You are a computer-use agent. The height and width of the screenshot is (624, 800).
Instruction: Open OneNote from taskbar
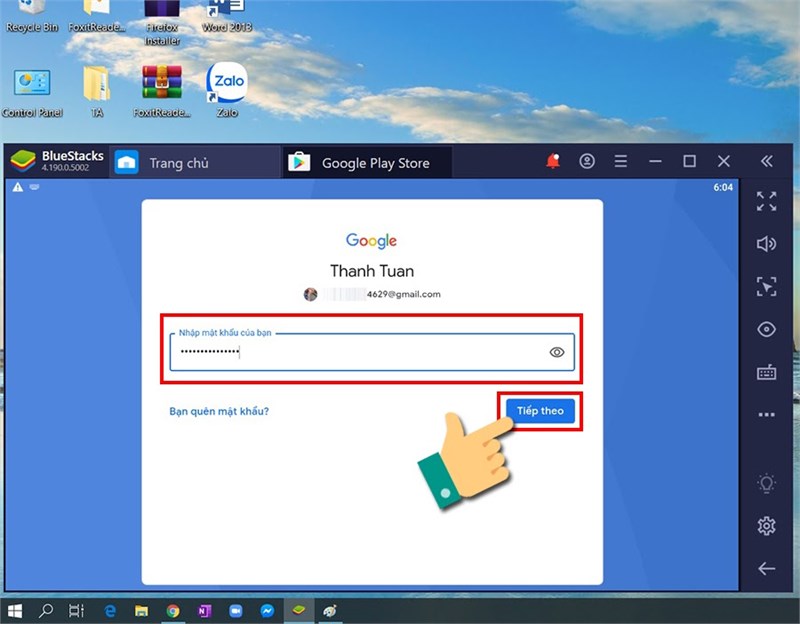pos(204,611)
